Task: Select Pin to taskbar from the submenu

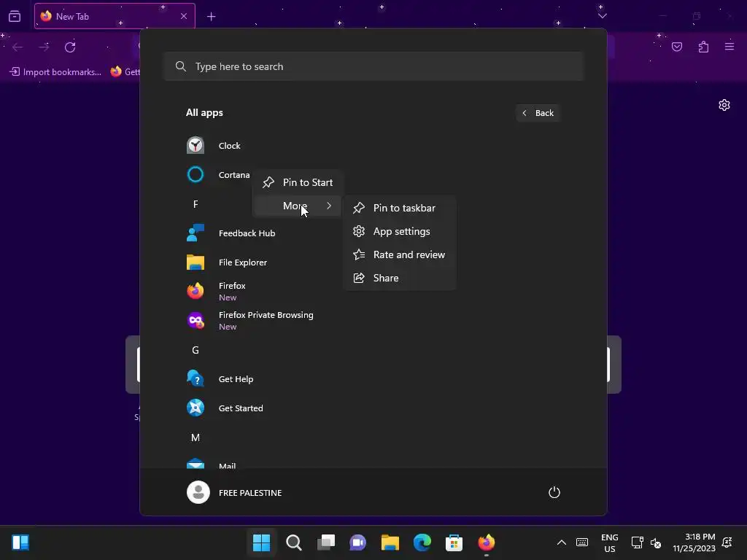Action: (x=399, y=208)
